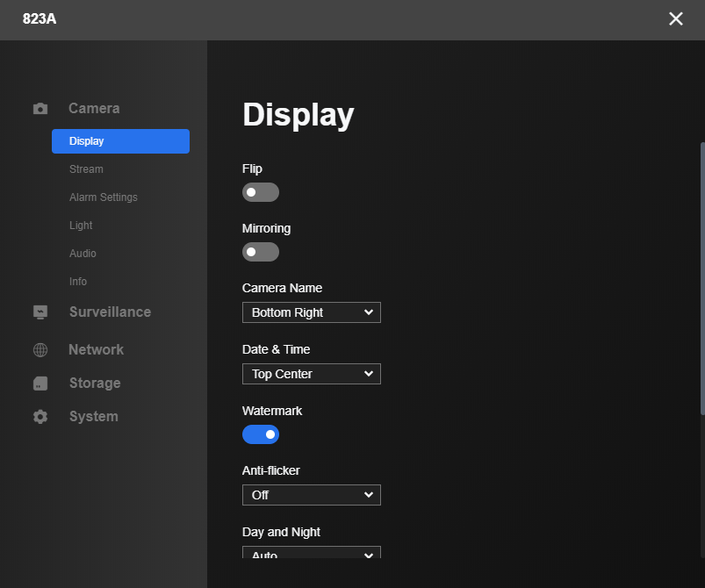This screenshot has height=588, width=705.
Task: Click the Anti-flicker label
Action: [270, 470]
